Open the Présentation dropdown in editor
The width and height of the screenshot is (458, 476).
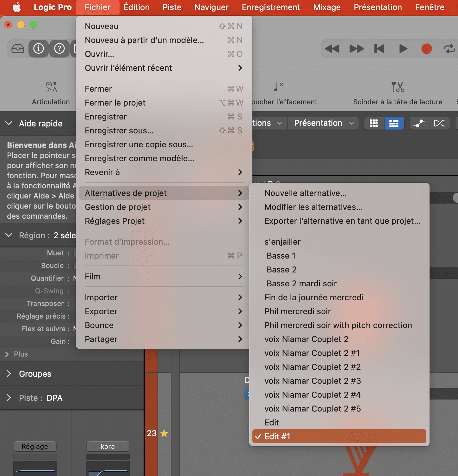323,123
